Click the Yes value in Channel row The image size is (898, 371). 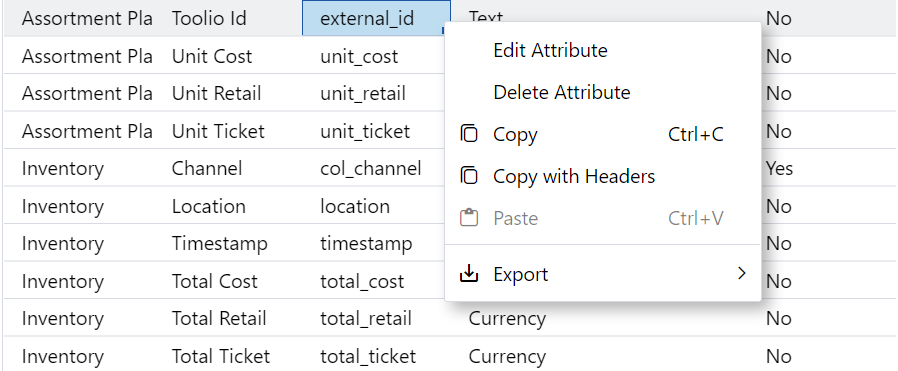click(779, 168)
